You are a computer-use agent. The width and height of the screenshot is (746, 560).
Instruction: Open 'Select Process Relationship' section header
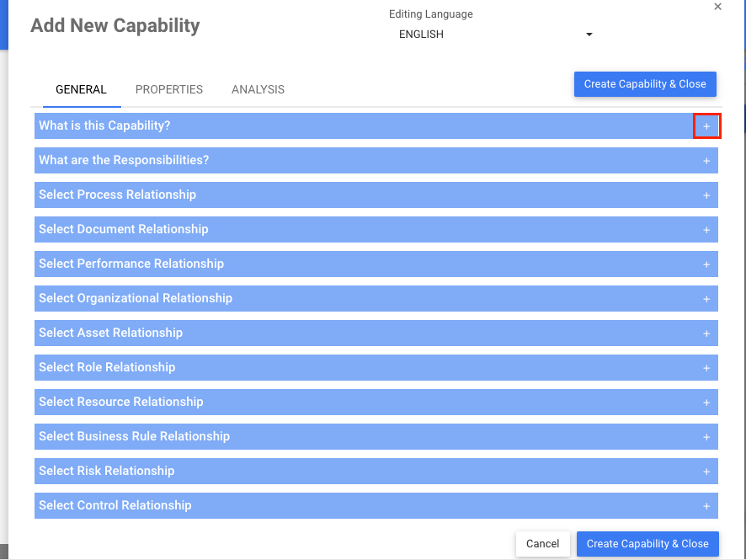tap(376, 195)
